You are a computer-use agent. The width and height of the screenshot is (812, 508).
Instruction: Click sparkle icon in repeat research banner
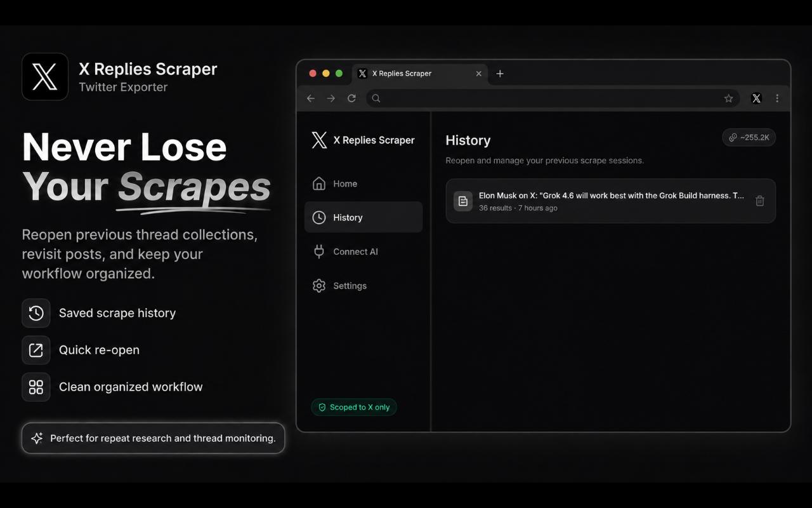click(37, 438)
